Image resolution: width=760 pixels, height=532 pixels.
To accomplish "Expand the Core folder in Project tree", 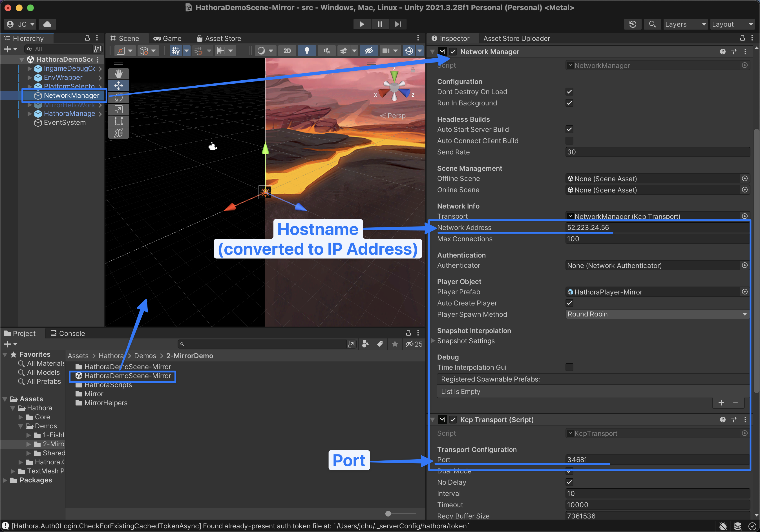I will (21, 417).
